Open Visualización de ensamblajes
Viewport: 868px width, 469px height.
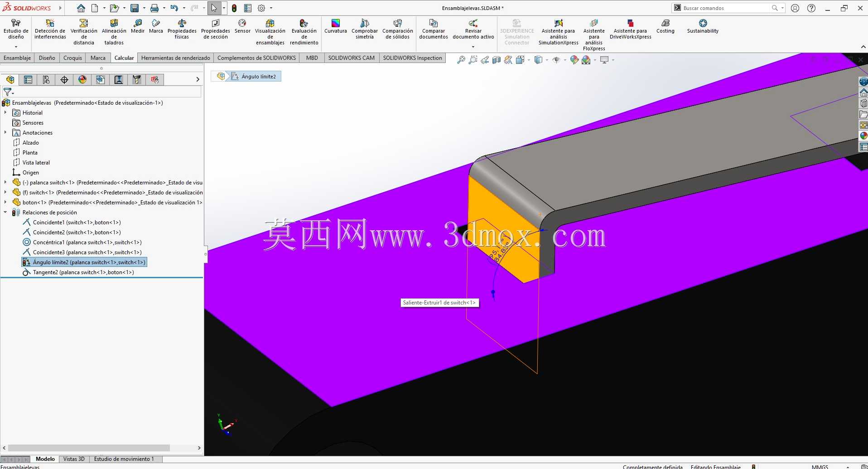(270, 32)
